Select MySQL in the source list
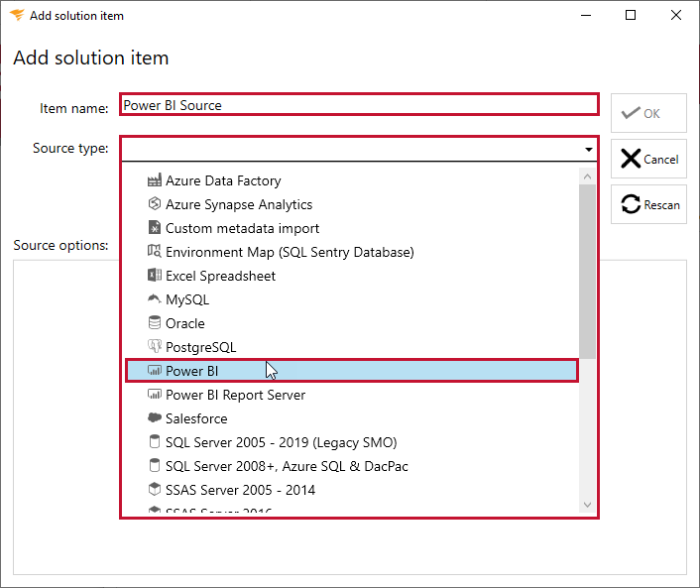 (352, 299)
